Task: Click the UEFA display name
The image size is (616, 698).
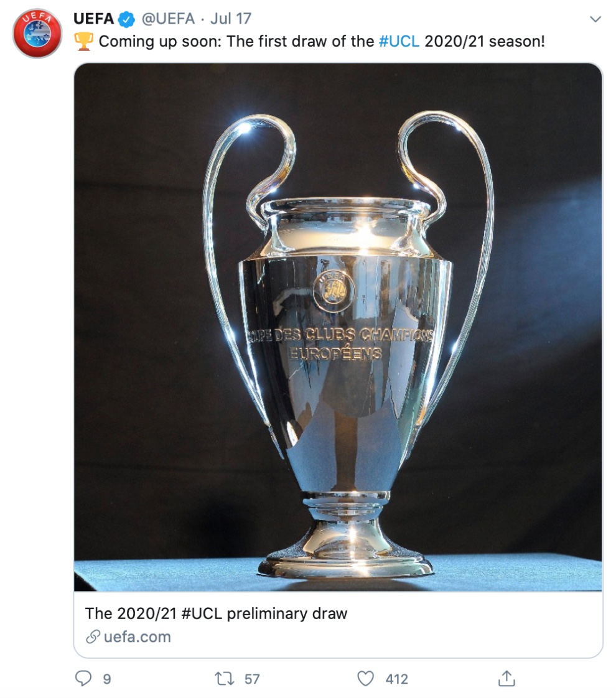Action: click(x=93, y=19)
